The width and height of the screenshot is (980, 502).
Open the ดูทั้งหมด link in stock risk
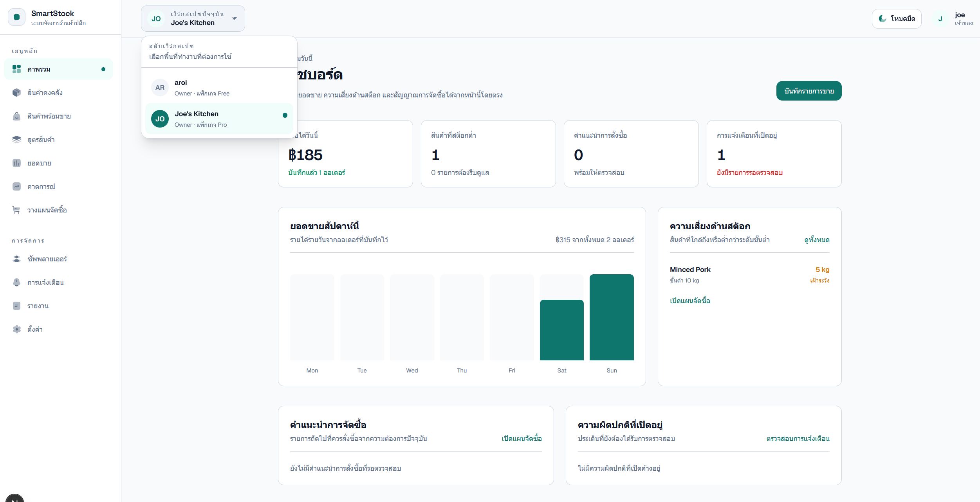coord(817,240)
